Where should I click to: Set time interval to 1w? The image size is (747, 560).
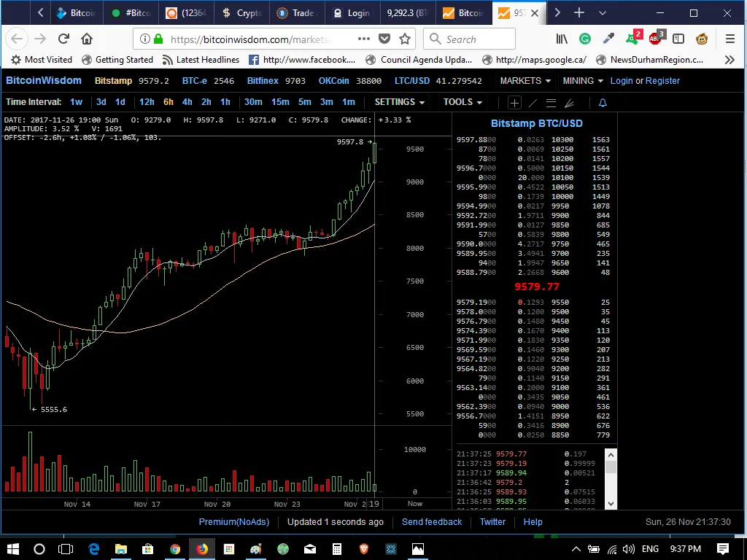pos(76,102)
